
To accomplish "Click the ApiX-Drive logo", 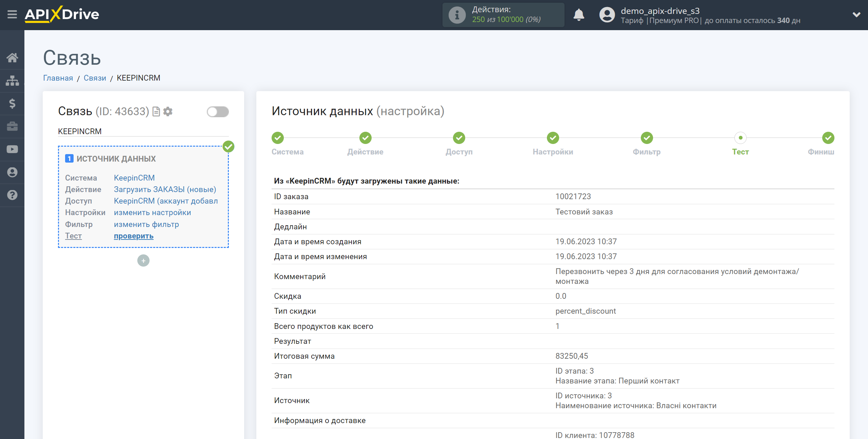I will click(62, 15).
